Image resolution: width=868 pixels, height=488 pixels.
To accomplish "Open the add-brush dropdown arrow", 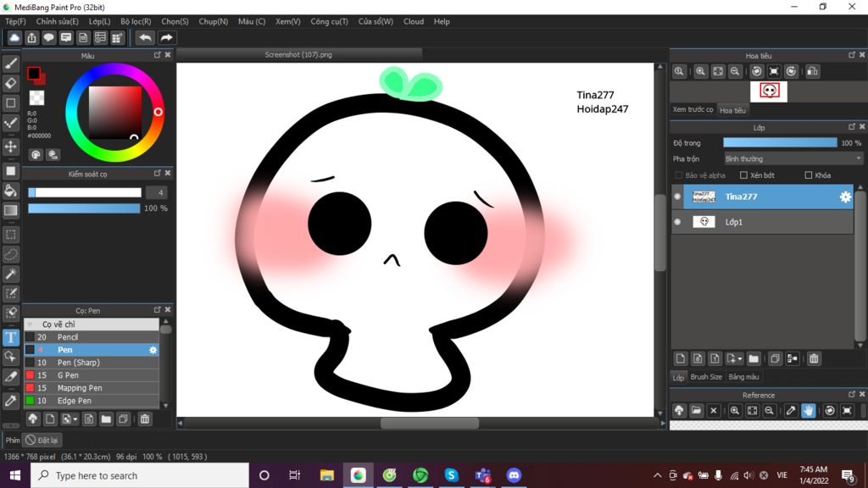I will 75,419.
